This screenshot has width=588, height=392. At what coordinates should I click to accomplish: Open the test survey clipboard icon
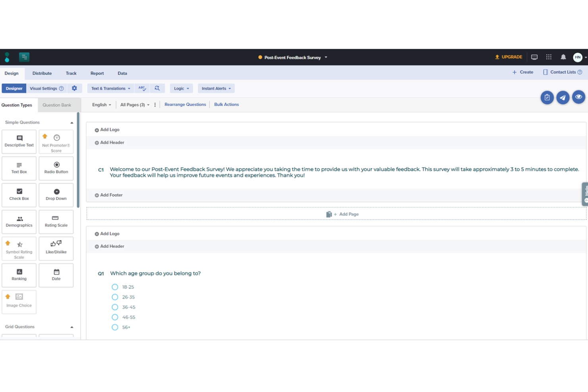click(x=547, y=97)
